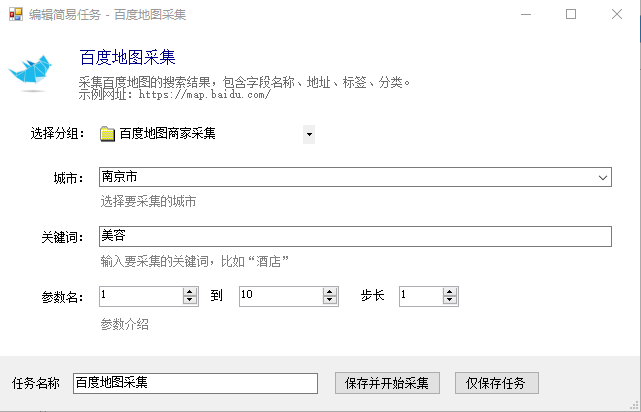Click the app icon in the title bar
This screenshot has width=641, height=412.
point(16,14)
